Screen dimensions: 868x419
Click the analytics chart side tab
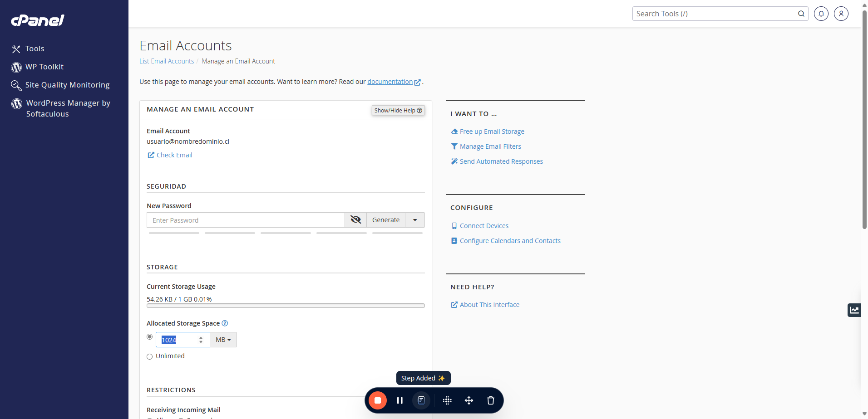pyautogui.click(x=854, y=310)
